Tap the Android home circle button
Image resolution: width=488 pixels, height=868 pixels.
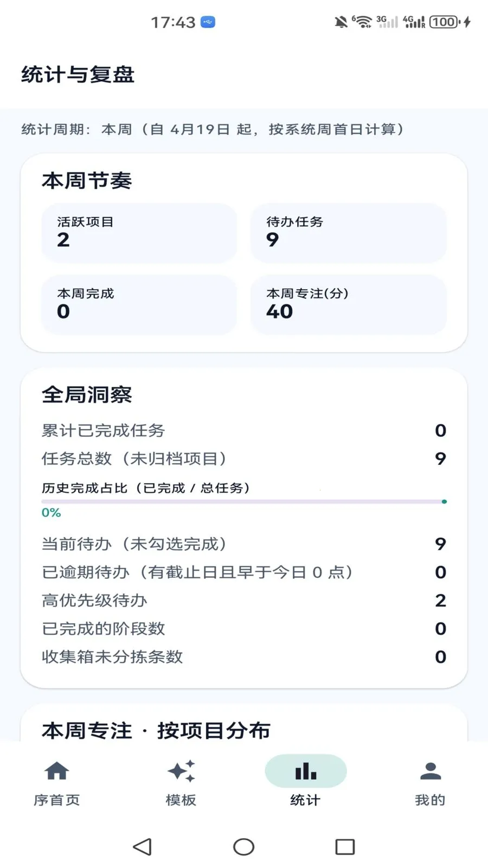coord(243,847)
